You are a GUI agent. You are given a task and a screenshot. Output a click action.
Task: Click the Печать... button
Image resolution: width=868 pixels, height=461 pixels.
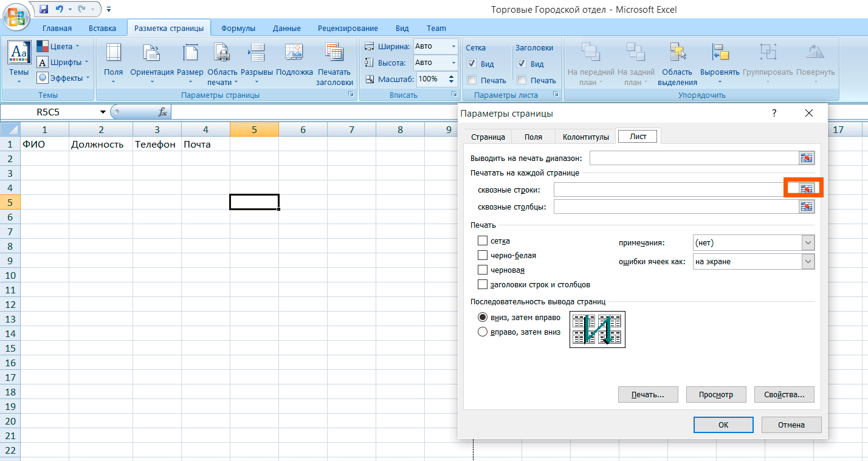648,395
